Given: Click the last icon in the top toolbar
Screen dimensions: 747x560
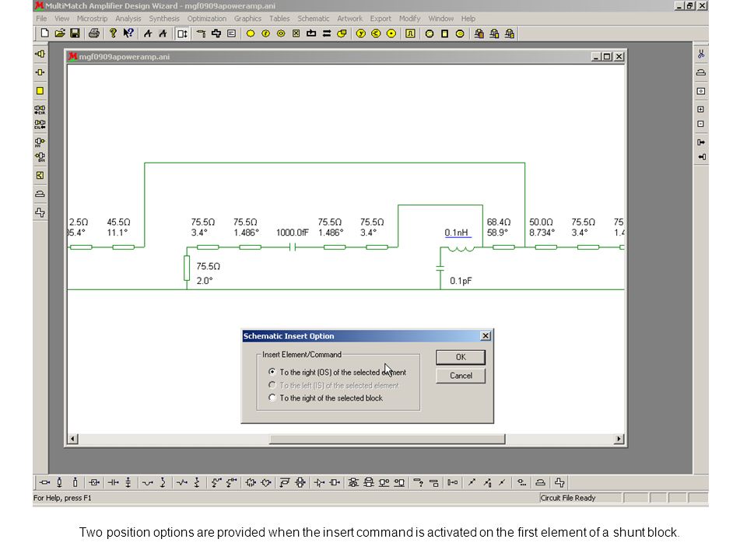Looking at the screenshot, I should click(509, 33).
